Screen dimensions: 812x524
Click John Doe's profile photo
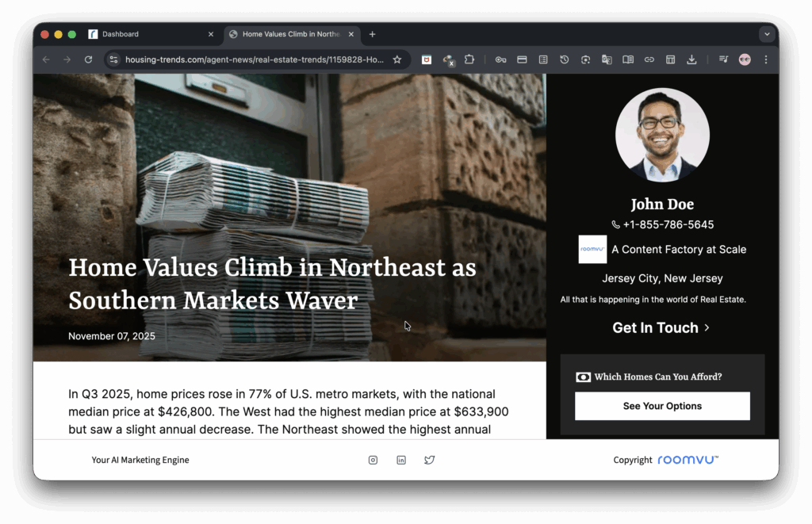tap(662, 135)
